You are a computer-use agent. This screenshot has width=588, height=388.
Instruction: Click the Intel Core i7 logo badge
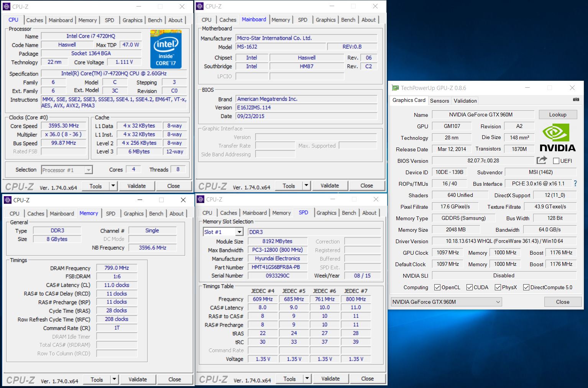tap(166, 50)
